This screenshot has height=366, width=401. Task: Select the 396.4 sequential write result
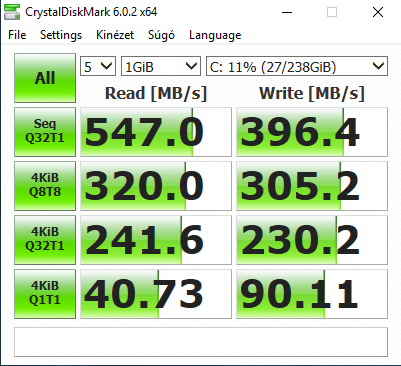tap(312, 132)
